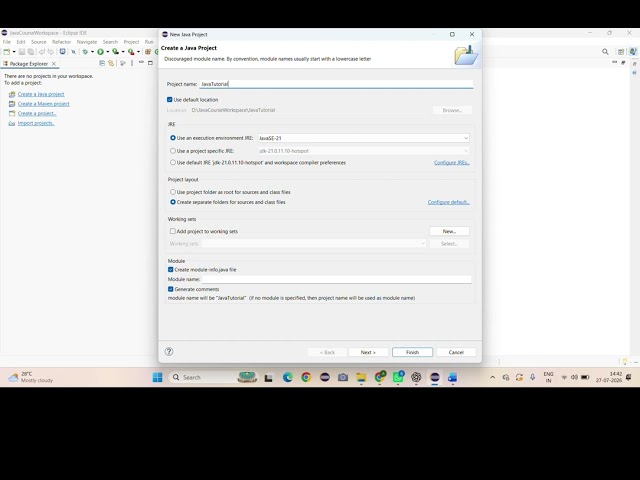Viewport: 640px width, 480px height.
Task: Show hidden icons chevron in system tray
Action: click(493, 377)
